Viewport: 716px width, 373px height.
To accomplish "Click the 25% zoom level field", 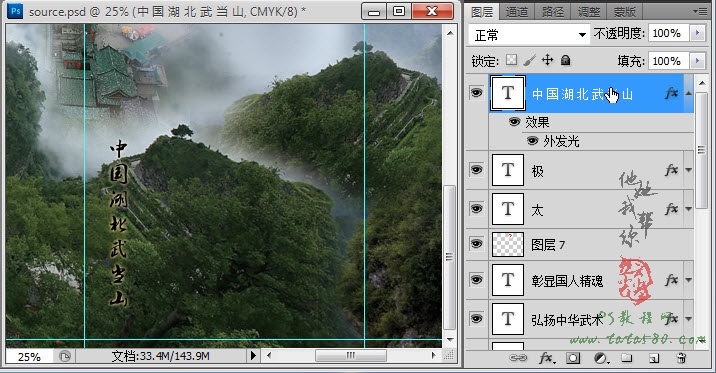I will (x=29, y=357).
